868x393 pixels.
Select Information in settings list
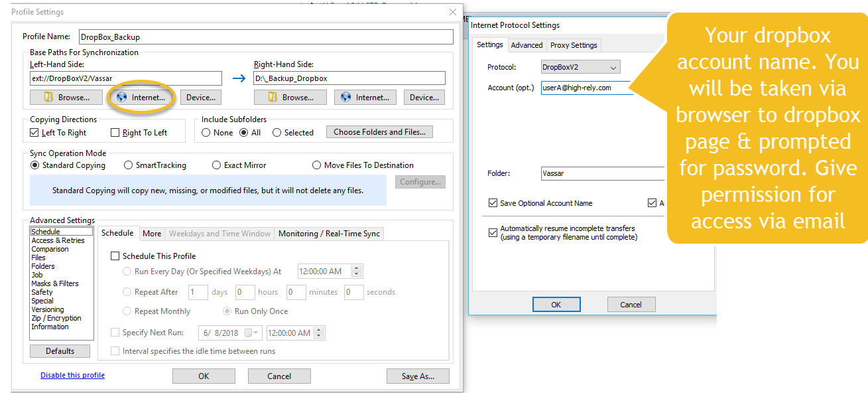point(62,327)
